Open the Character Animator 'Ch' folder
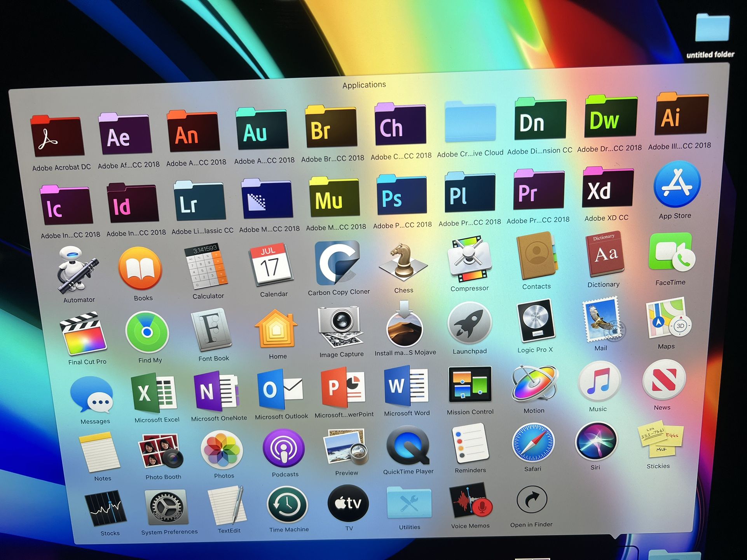Image resolution: width=747 pixels, height=560 pixels. (400, 124)
